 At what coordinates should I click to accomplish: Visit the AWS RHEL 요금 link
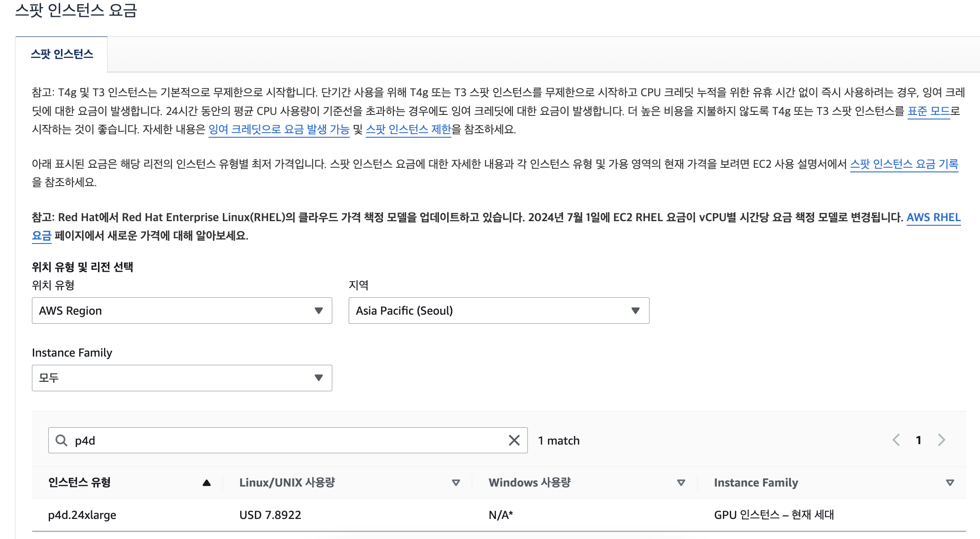pyautogui.click(x=933, y=218)
